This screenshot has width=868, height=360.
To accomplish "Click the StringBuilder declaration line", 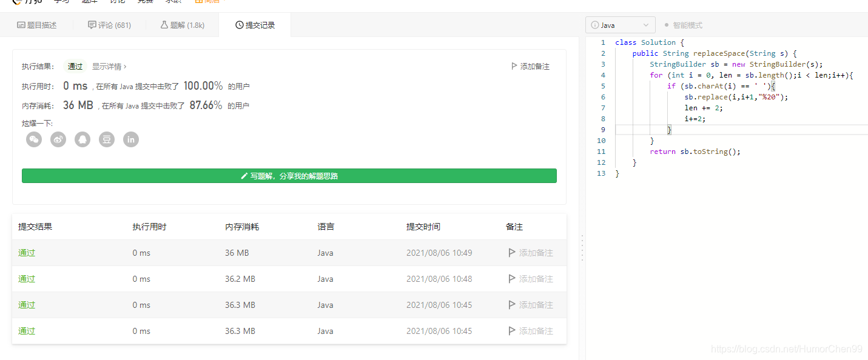I will point(736,64).
